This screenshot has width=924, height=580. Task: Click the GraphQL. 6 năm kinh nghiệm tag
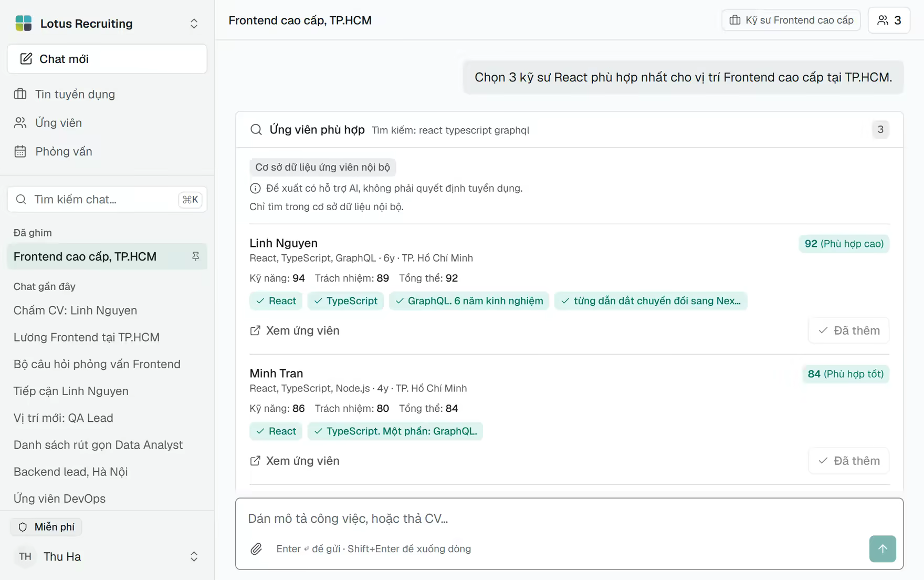(469, 301)
